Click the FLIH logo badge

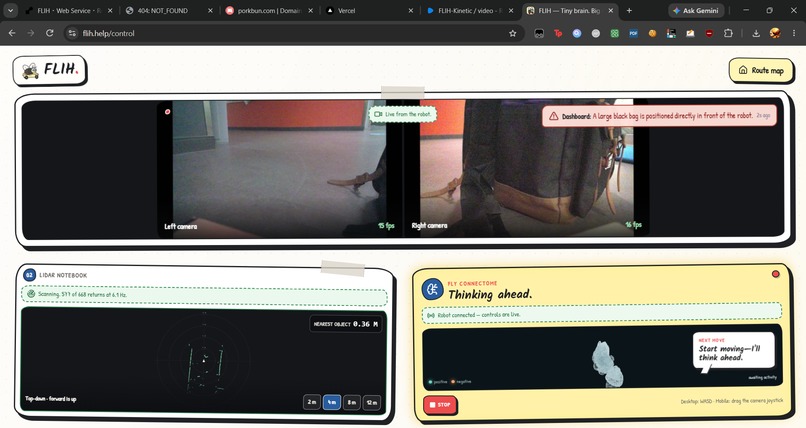click(50, 70)
